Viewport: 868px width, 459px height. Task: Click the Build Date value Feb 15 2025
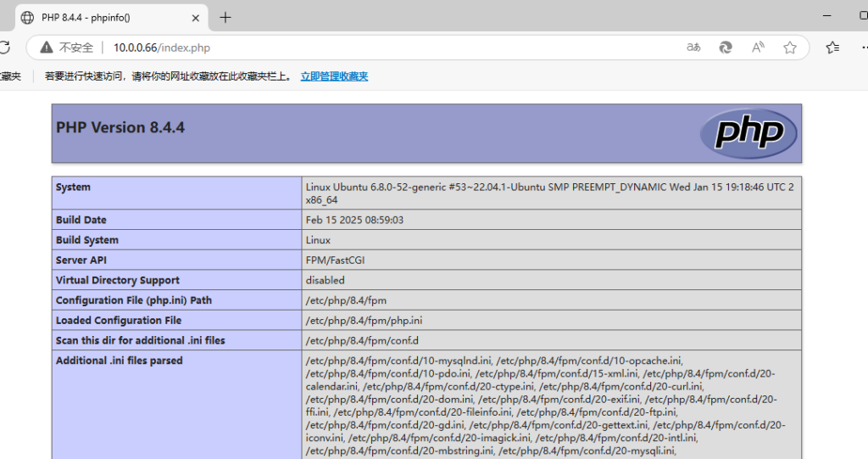tap(354, 220)
